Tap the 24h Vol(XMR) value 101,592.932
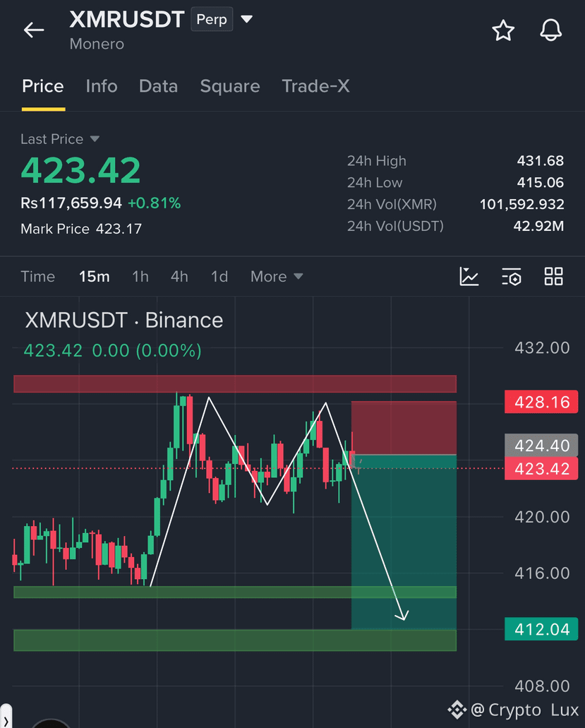Image resolution: width=585 pixels, height=728 pixels. tap(522, 204)
